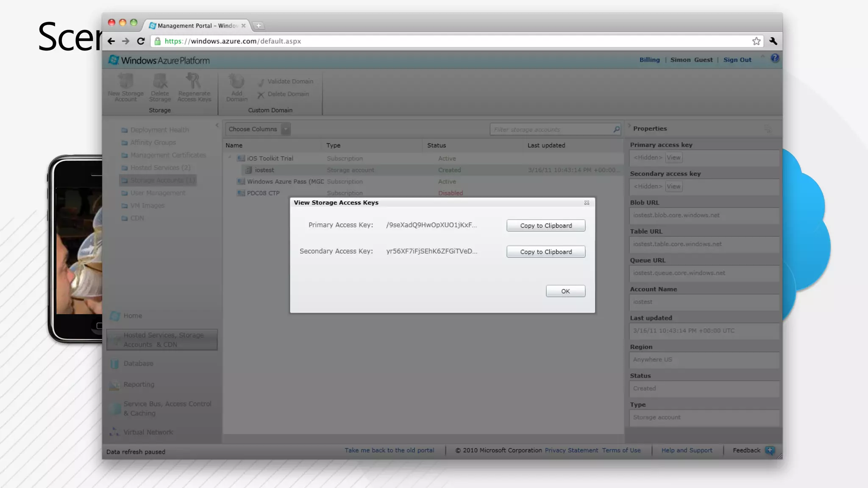Click View beside Primary access key
The height and width of the screenshot is (488, 868).
point(673,158)
